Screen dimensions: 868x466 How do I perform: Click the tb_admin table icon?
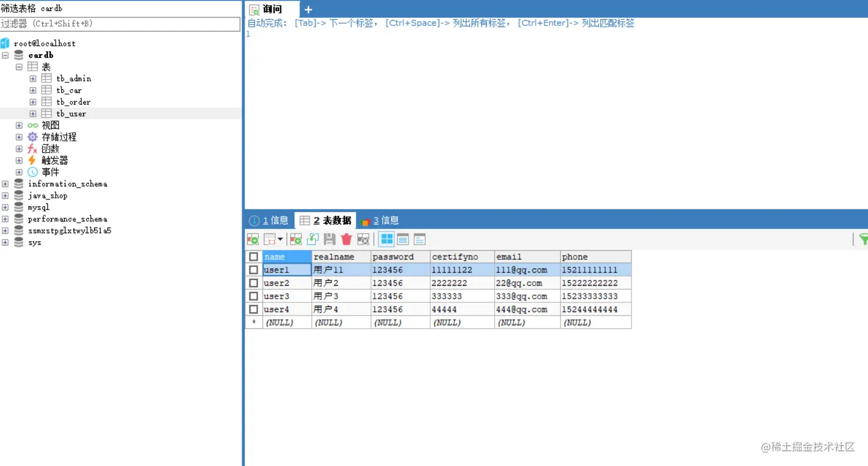47,78
